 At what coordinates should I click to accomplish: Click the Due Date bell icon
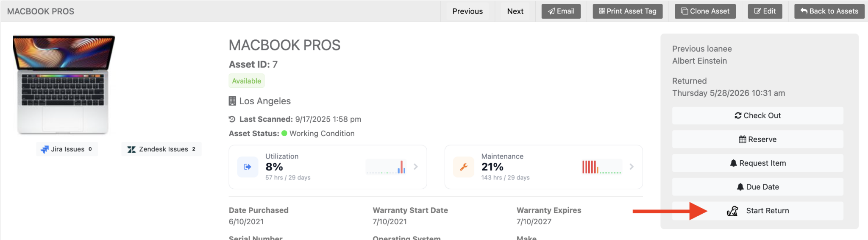pyautogui.click(x=740, y=187)
